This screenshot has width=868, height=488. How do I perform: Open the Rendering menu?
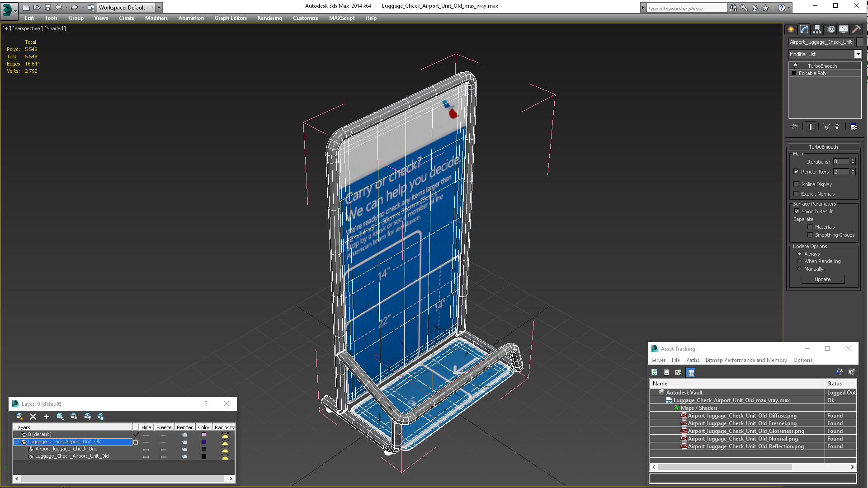269,18
